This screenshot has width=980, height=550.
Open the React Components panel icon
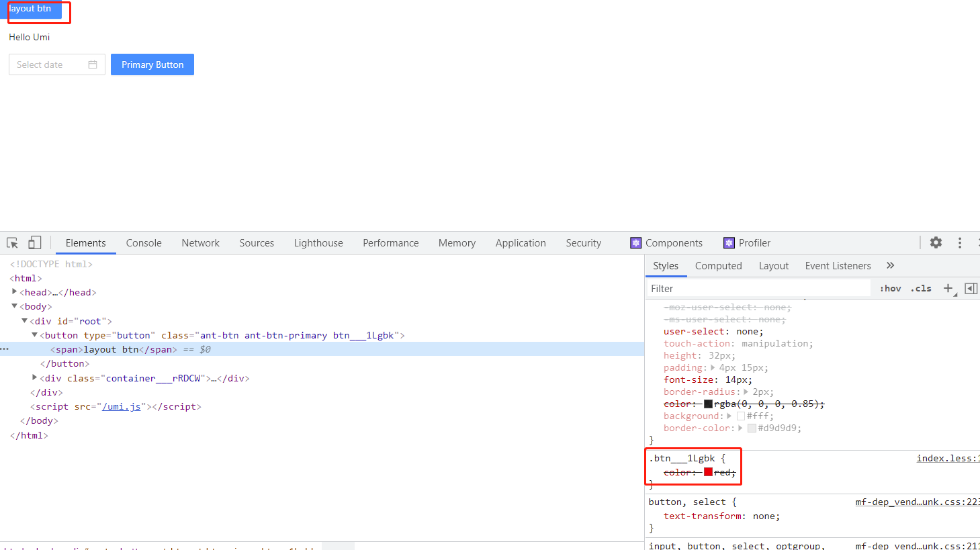point(635,242)
